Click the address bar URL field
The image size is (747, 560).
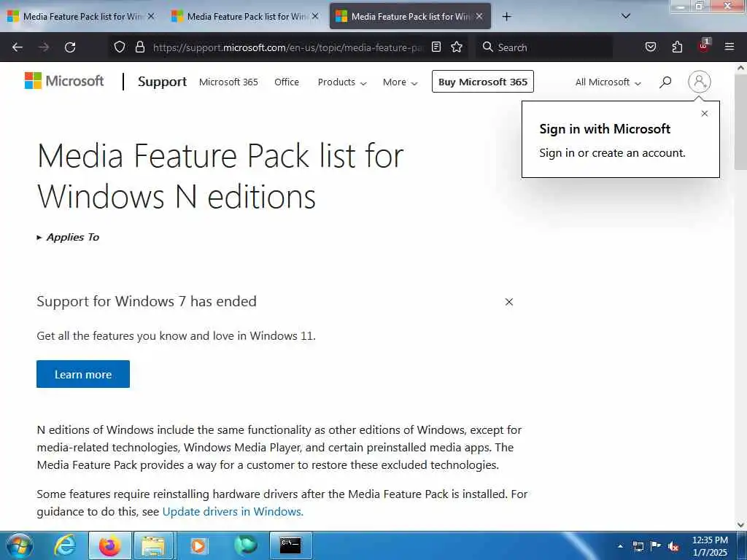pyautogui.click(x=288, y=47)
